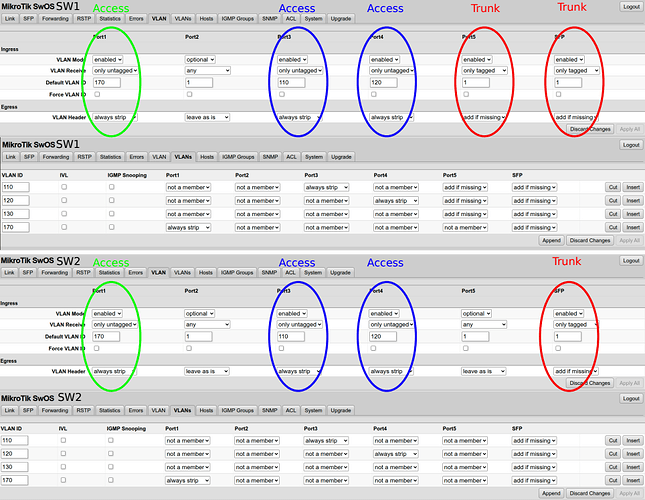Switch to RSTP tab in SW2 port-settings panel
The width and height of the screenshot is (645, 500).
tap(84, 273)
